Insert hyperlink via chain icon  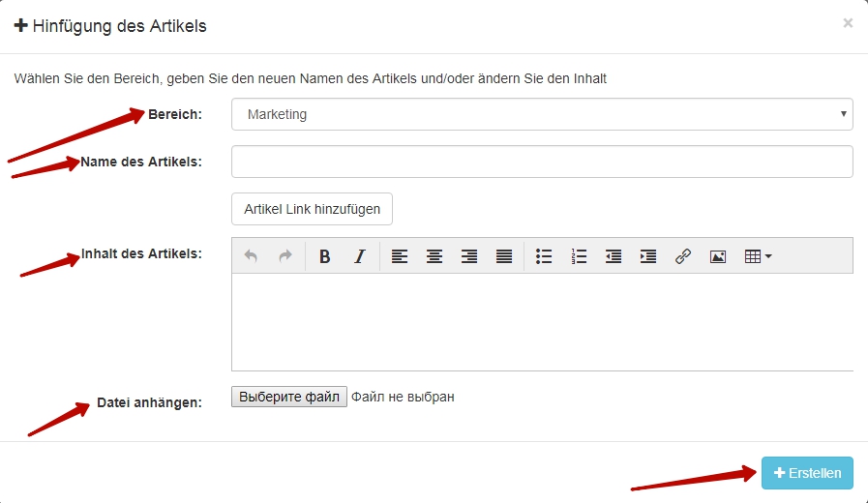[x=683, y=256]
